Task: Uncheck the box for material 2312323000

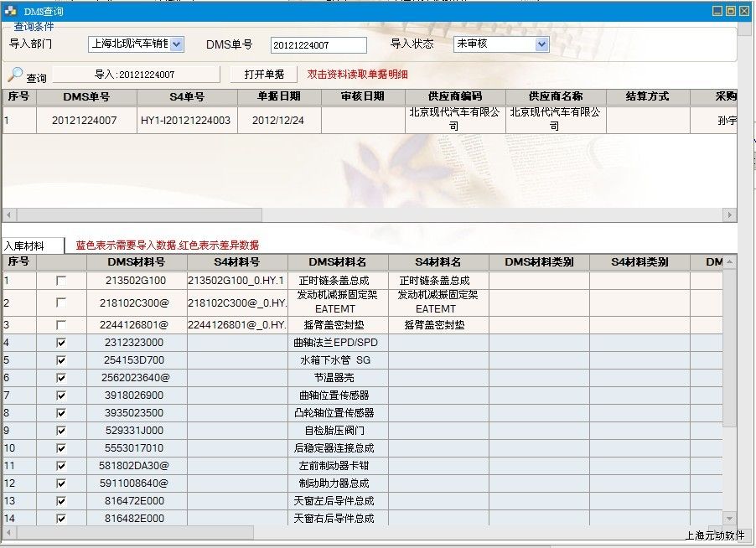Action: (61, 343)
